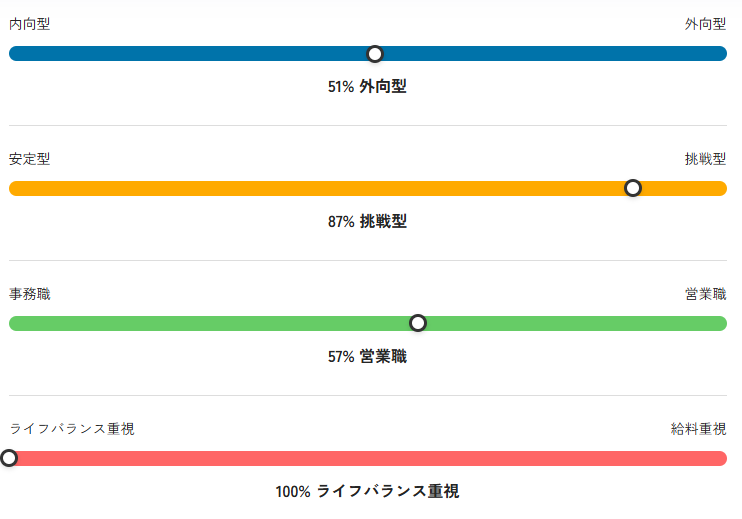
Task: Click the 57% 営業職 result text
Action: click(x=367, y=356)
